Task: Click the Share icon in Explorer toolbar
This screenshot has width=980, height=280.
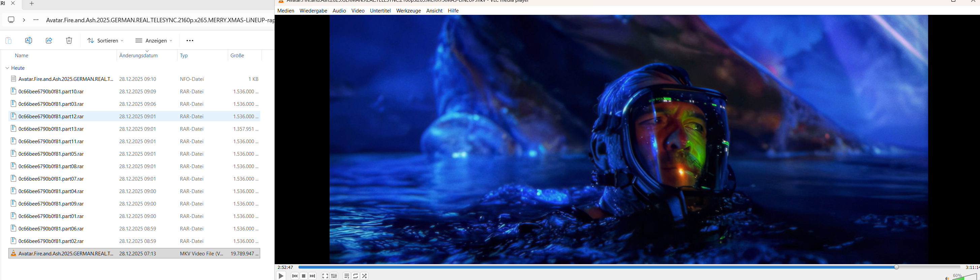Action: (x=49, y=41)
